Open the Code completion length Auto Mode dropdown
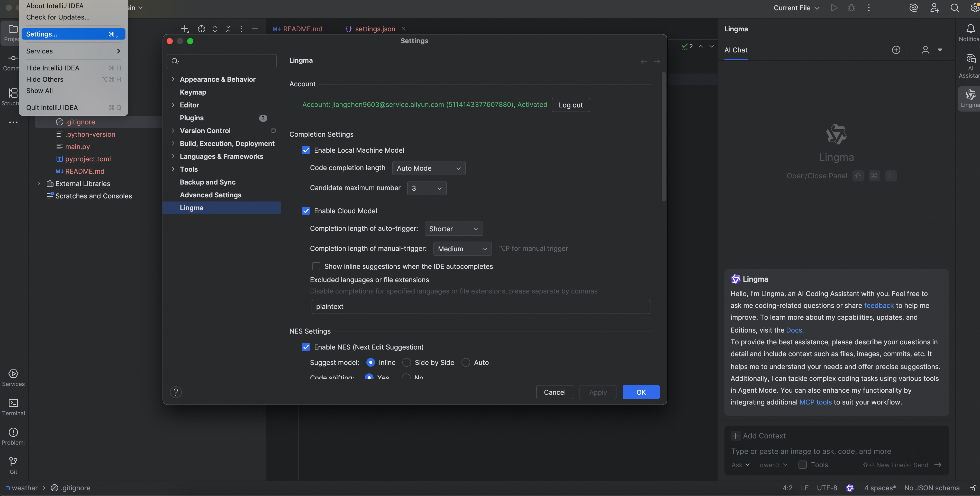The width and height of the screenshot is (980, 496). [429, 168]
